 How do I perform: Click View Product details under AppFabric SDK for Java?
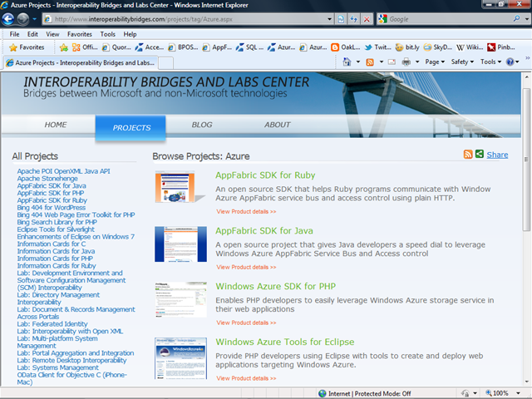246,268
